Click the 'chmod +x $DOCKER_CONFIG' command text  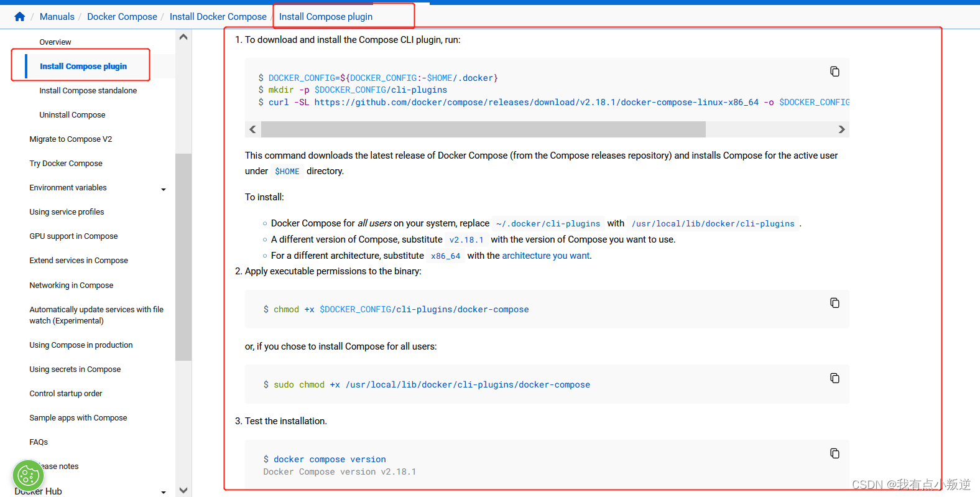coord(401,310)
